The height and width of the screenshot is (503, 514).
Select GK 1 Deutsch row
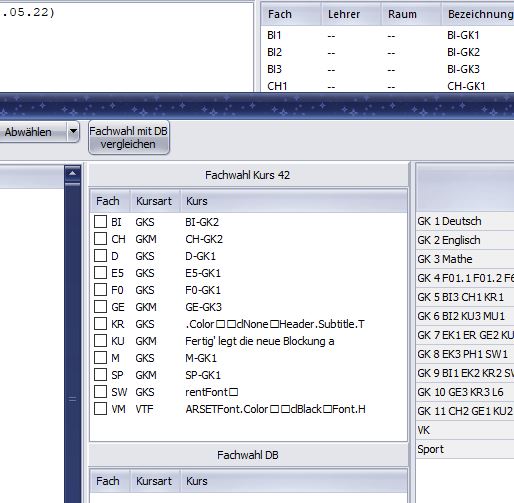[x=465, y=221]
